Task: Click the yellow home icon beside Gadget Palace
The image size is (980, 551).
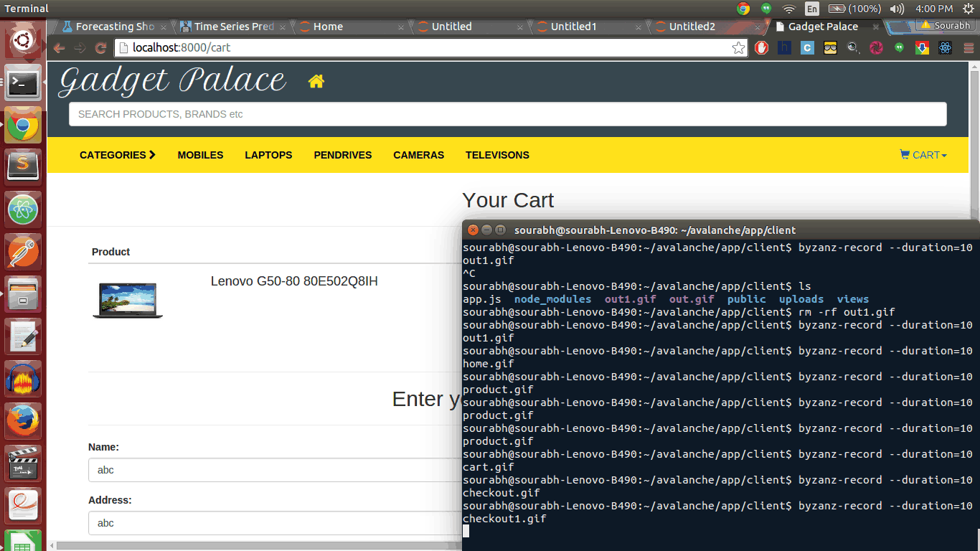Action: point(316,82)
